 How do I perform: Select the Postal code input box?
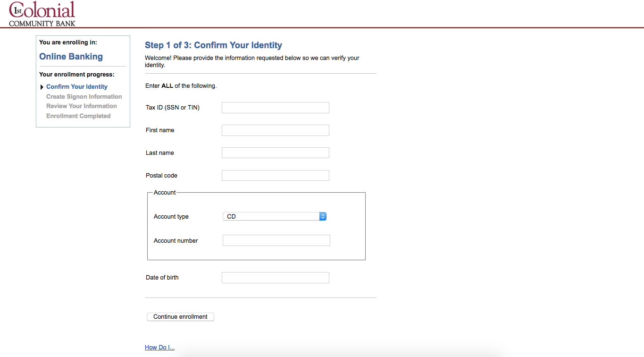point(276,176)
